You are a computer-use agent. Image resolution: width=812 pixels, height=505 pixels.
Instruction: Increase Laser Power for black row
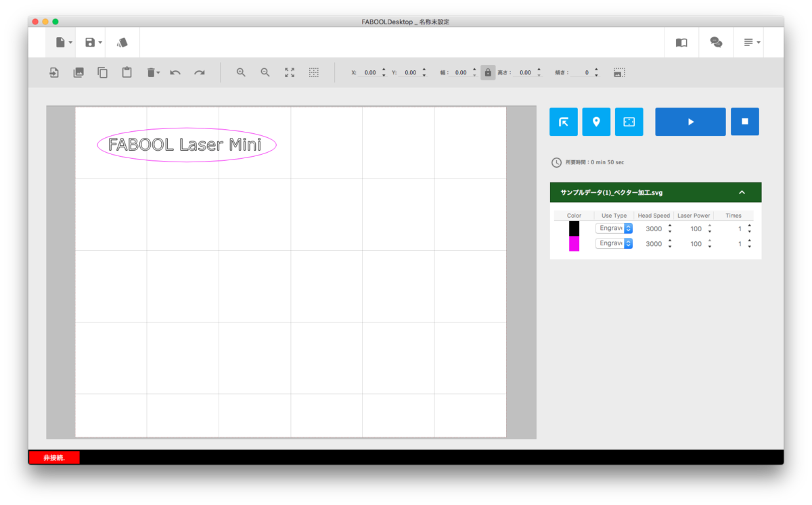(x=710, y=226)
